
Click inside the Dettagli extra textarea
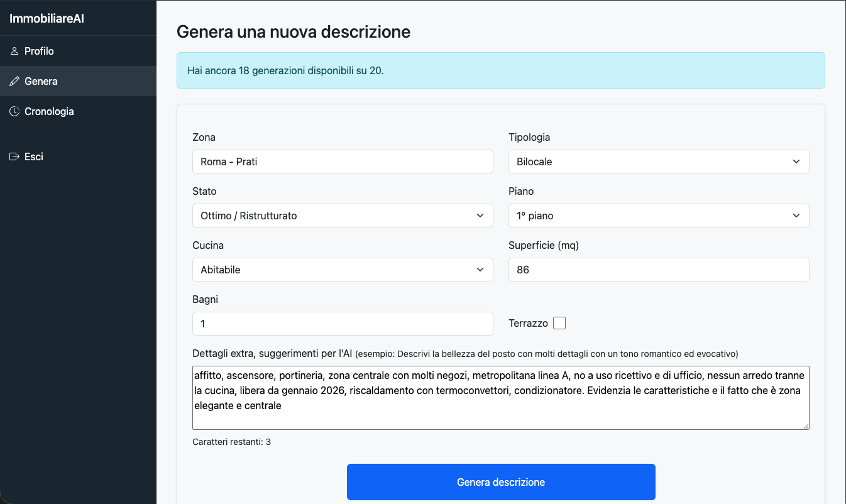501,398
